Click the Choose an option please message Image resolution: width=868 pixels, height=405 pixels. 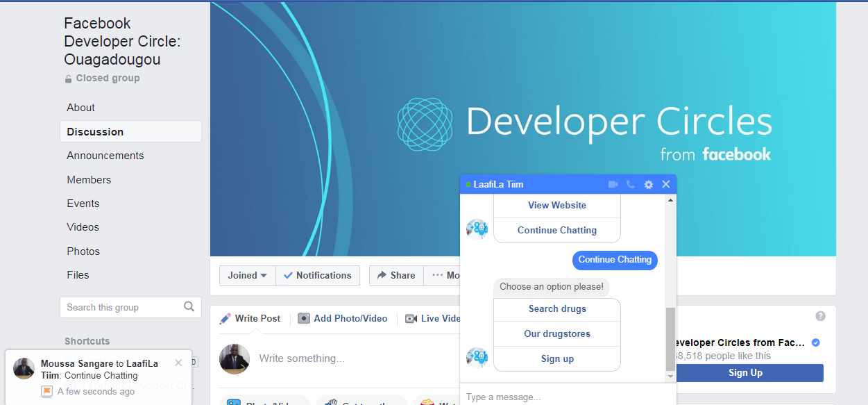[x=552, y=287]
